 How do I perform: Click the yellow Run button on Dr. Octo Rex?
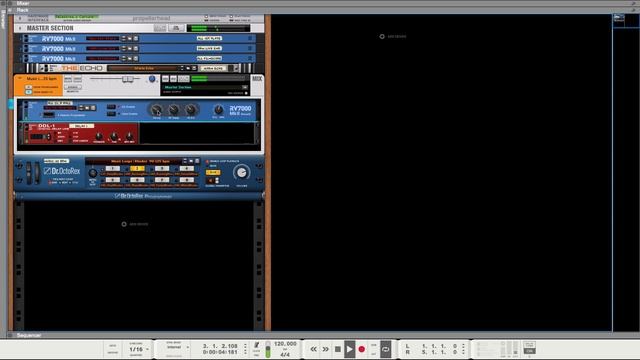pos(213,172)
